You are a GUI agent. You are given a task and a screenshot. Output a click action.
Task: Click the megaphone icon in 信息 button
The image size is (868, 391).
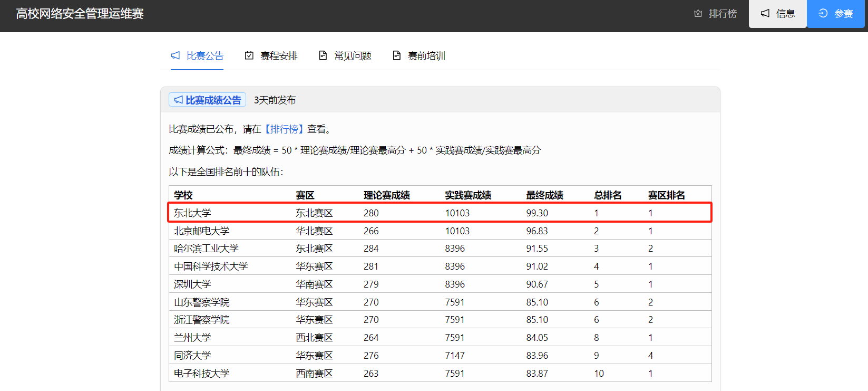tap(765, 14)
